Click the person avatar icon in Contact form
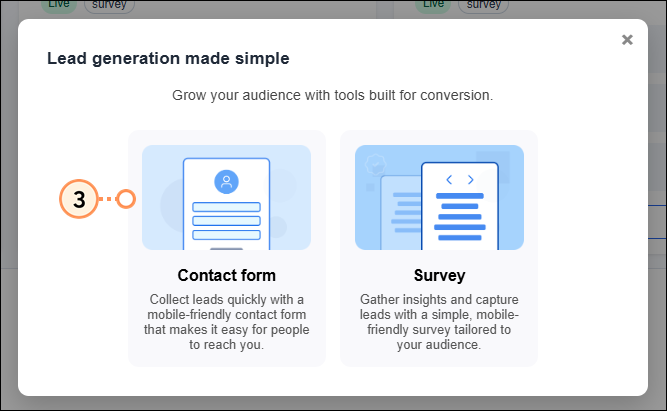Image resolution: width=667 pixels, height=411 pixels. (226, 182)
